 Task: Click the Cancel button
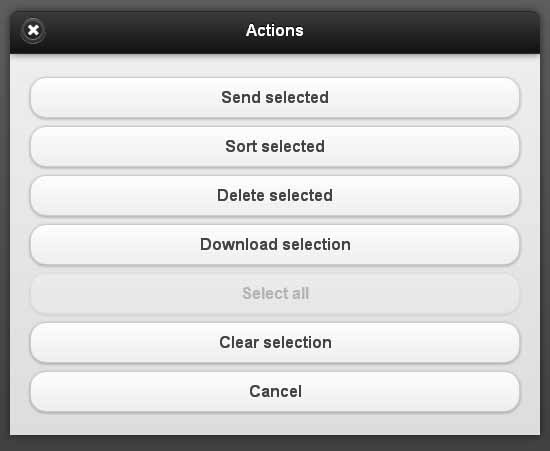(275, 392)
